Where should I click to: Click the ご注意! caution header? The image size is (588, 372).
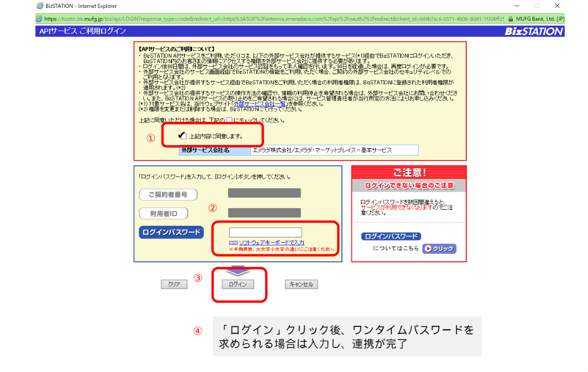click(409, 173)
